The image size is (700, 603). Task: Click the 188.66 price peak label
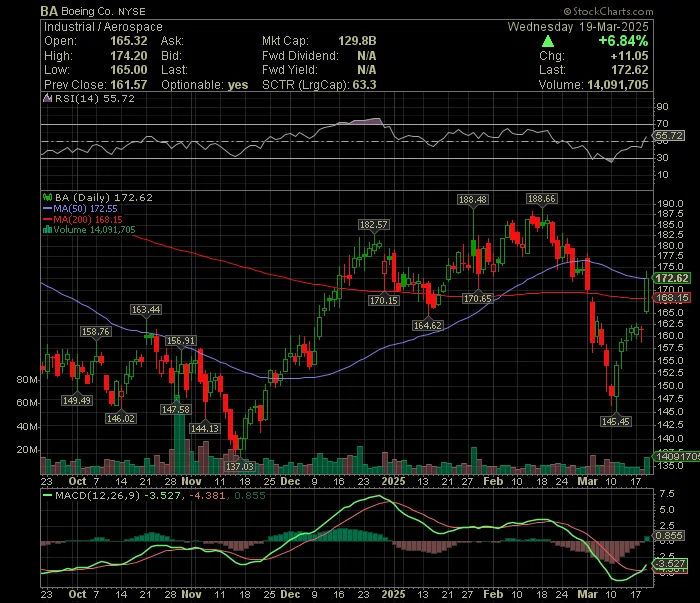542,199
